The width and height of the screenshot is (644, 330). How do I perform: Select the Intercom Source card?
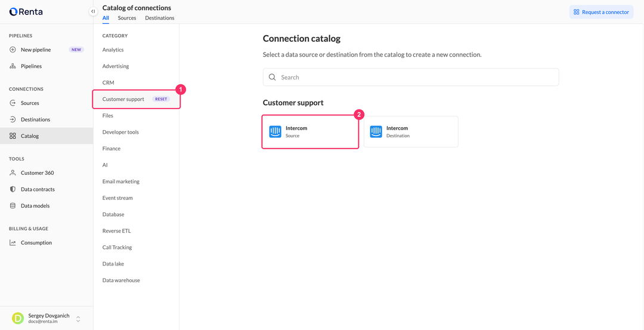[311, 131]
